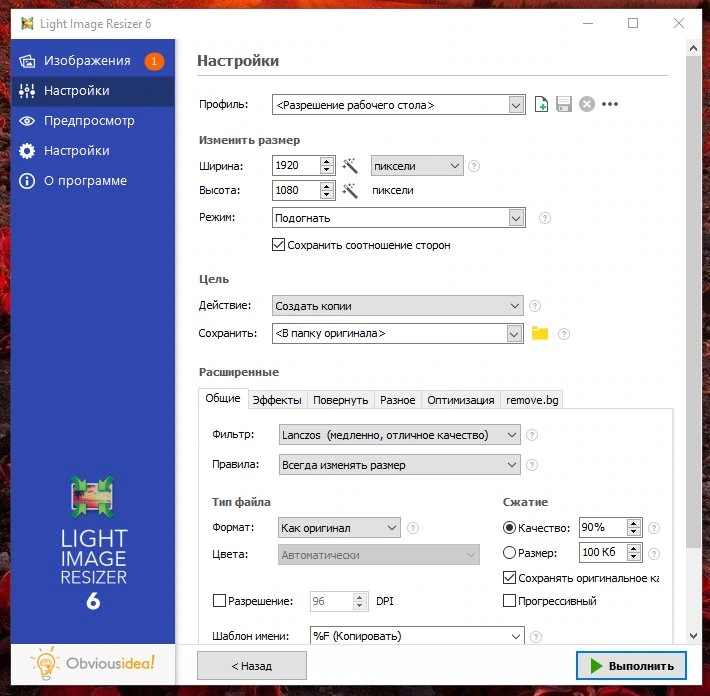Open the Изображения section in sidebar
The height and width of the screenshot is (696, 710).
point(92,61)
